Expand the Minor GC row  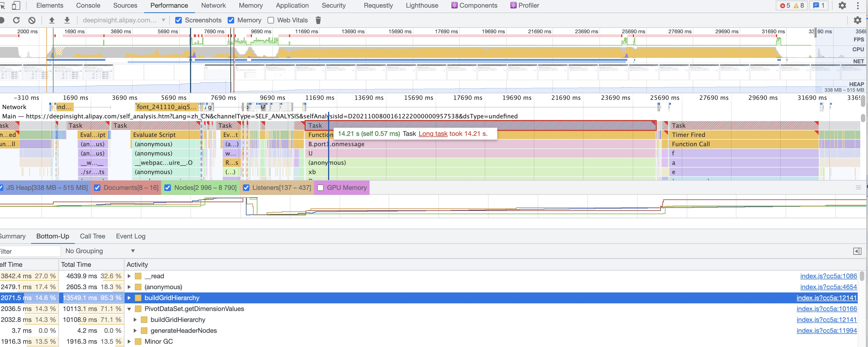point(129,342)
